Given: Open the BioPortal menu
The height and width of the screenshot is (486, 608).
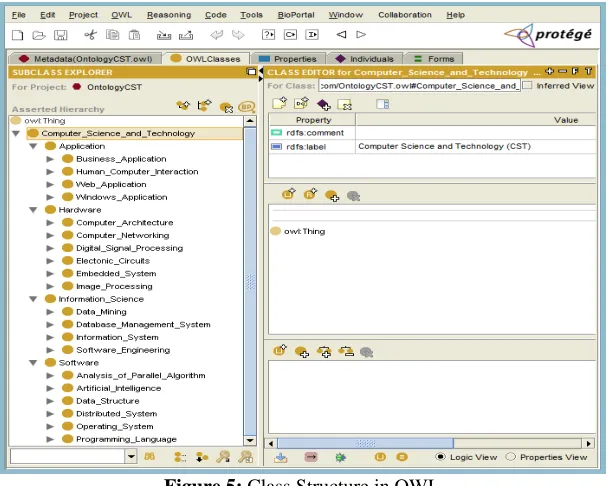Looking at the screenshot, I should (x=296, y=15).
